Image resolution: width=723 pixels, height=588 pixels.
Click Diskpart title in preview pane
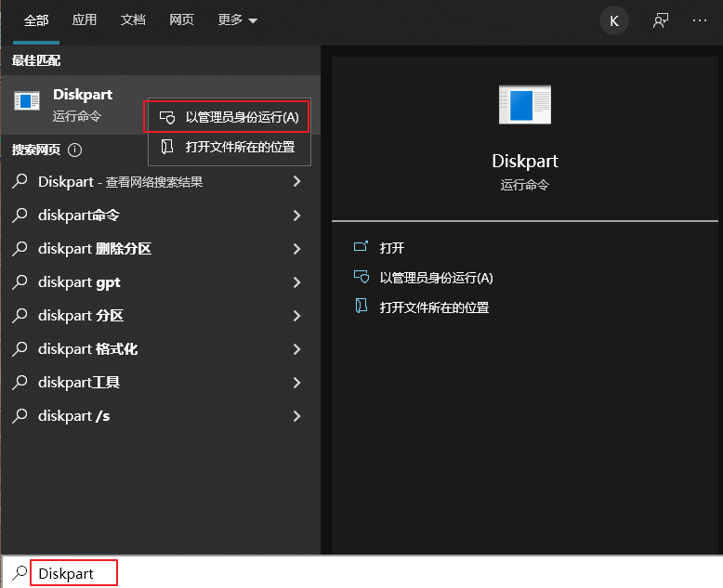coord(525,162)
